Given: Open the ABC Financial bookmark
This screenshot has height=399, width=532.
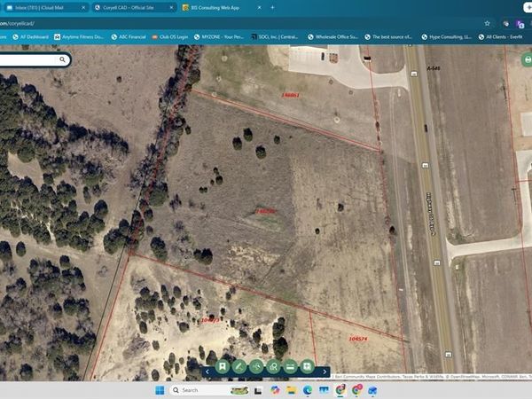Looking at the screenshot, I should [x=129, y=36].
